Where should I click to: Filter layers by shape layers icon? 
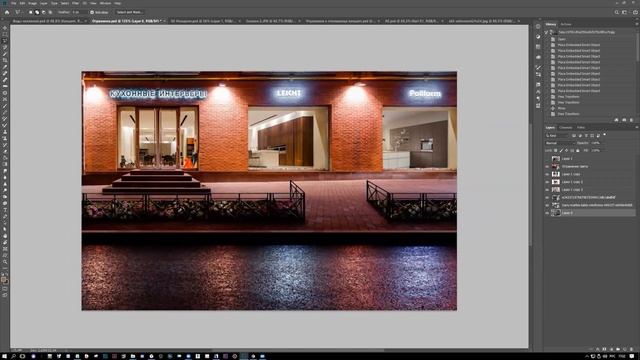pyautogui.click(x=592, y=136)
